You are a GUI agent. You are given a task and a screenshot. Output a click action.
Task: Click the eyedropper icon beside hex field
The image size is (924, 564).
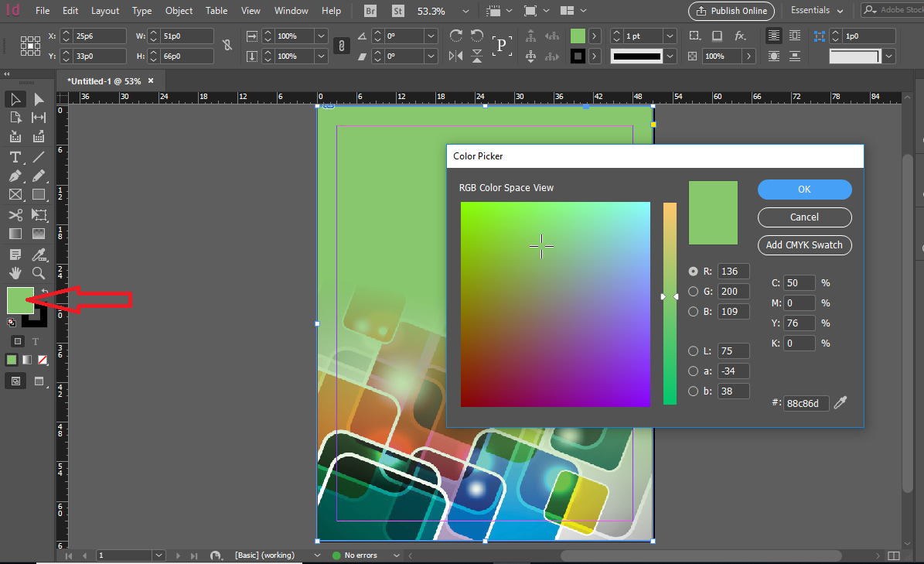pyautogui.click(x=840, y=403)
